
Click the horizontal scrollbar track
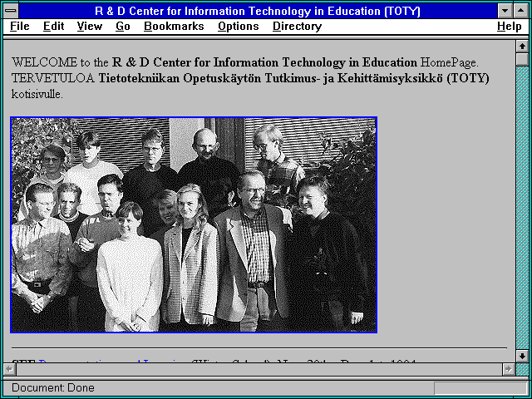click(259, 369)
